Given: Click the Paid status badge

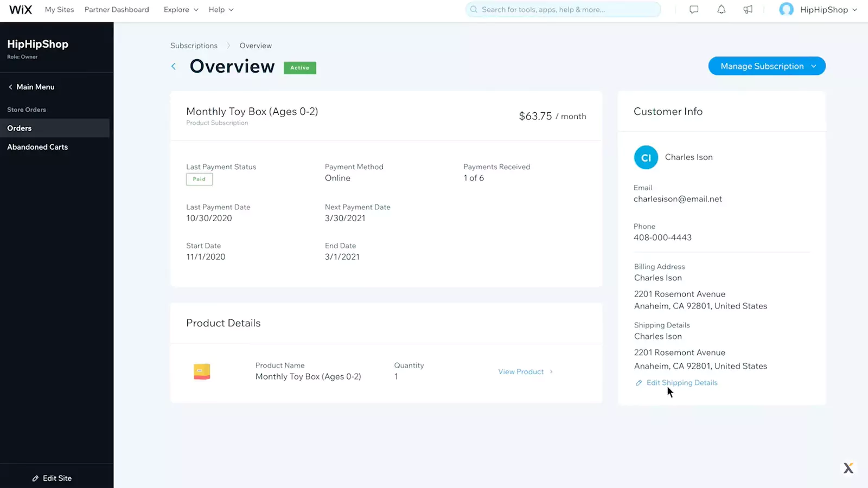Looking at the screenshot, I should (x=199, y=179).
